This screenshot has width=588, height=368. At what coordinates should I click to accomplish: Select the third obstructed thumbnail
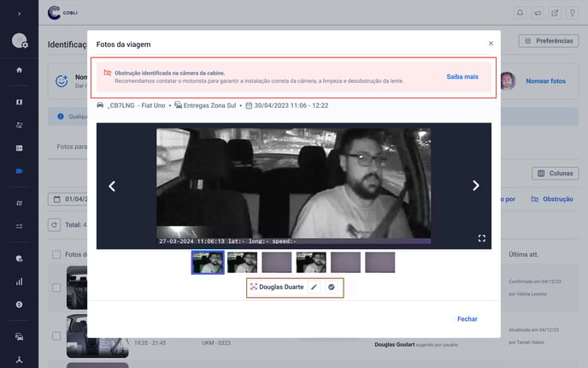277,262
